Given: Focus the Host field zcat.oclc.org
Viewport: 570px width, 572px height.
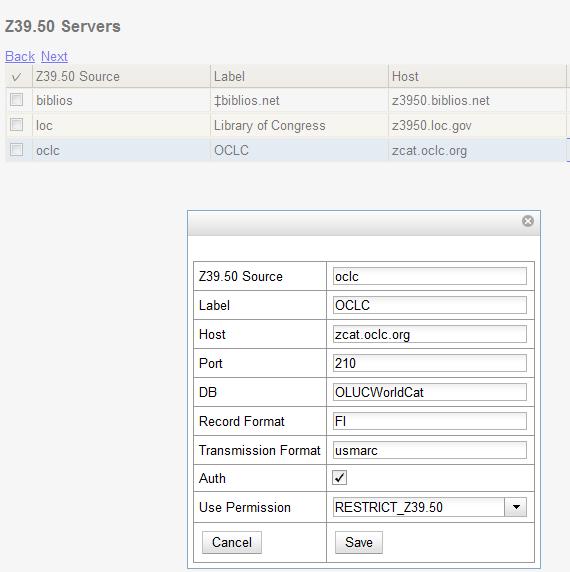Looking at the screenshot, I should click(430, 334).
